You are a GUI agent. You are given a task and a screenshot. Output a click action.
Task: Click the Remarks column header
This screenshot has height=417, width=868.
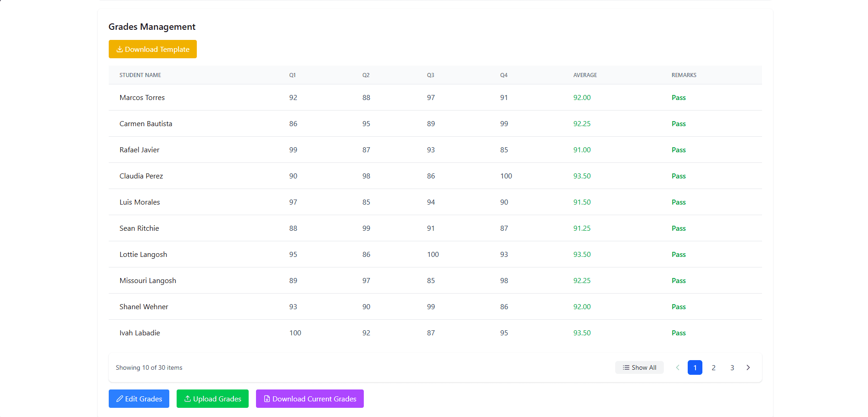tap(684, 75)
